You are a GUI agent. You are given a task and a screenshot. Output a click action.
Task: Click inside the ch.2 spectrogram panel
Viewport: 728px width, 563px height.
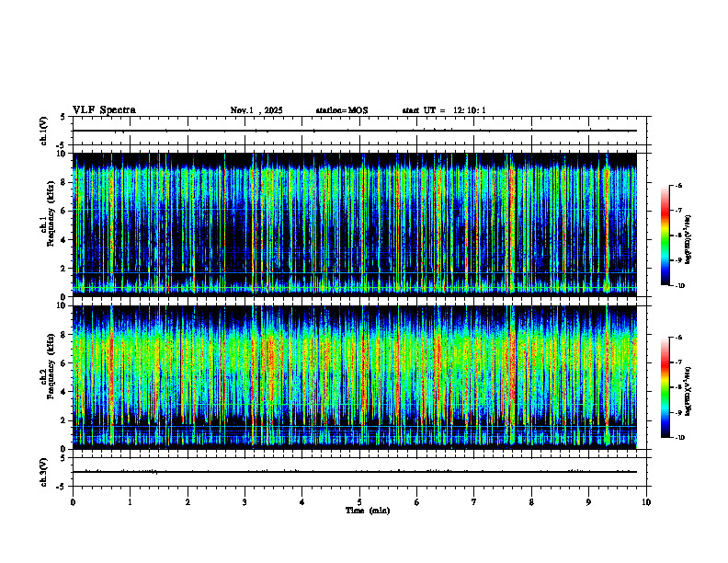[355, 377]
